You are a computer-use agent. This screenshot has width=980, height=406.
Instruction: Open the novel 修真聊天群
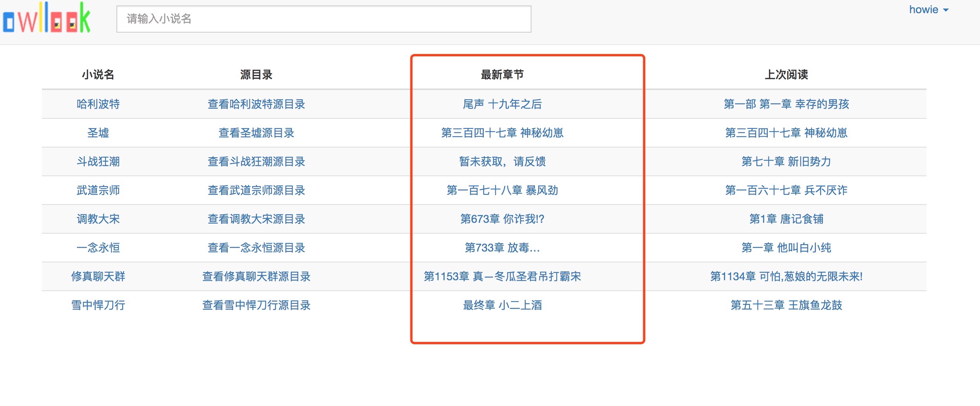tap(98, 276)
